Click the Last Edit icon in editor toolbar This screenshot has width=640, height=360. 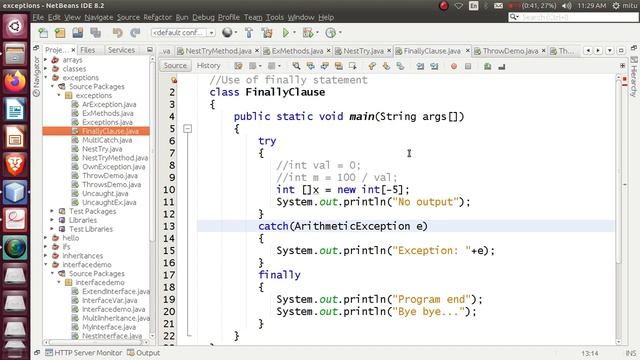pos(238,66)
